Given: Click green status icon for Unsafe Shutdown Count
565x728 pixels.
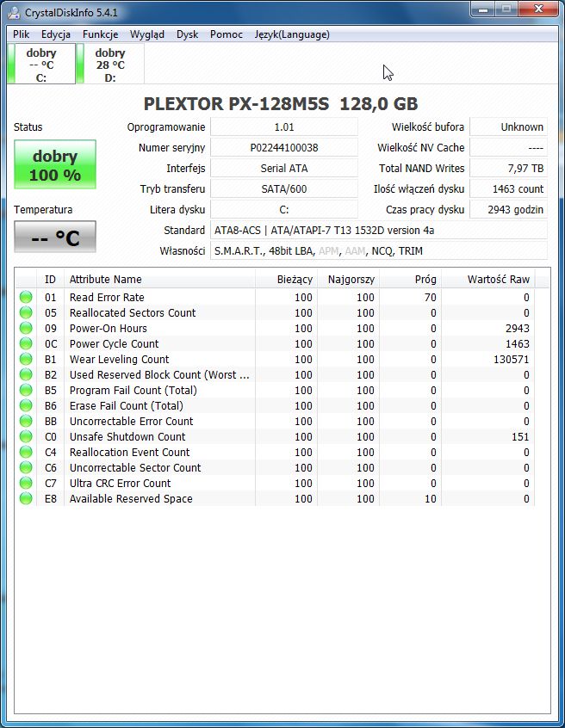Looking at the screenshot, I should click(x=26, y=436).
